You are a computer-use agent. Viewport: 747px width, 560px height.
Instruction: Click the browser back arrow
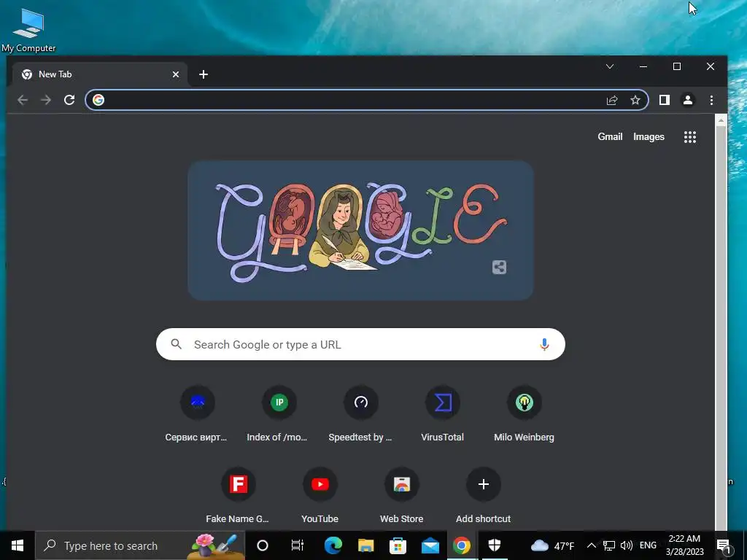[23, 100]
